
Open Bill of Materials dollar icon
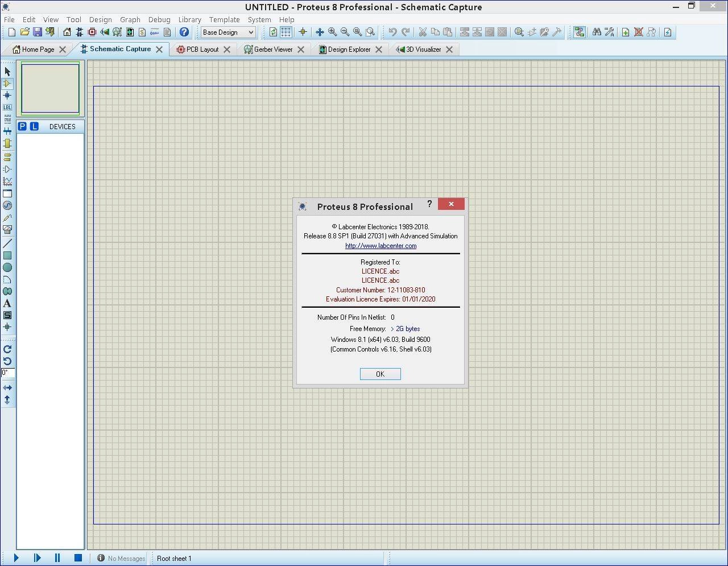pos(142,32)
